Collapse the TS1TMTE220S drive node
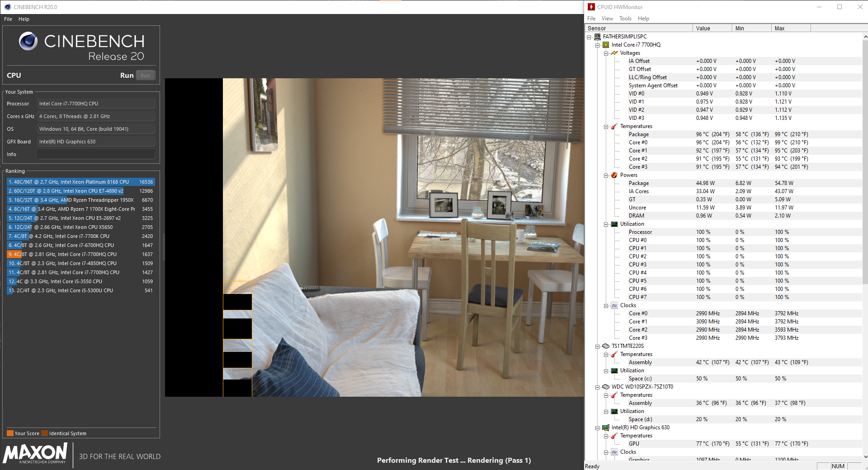868x470 pixels. [598, 347]
